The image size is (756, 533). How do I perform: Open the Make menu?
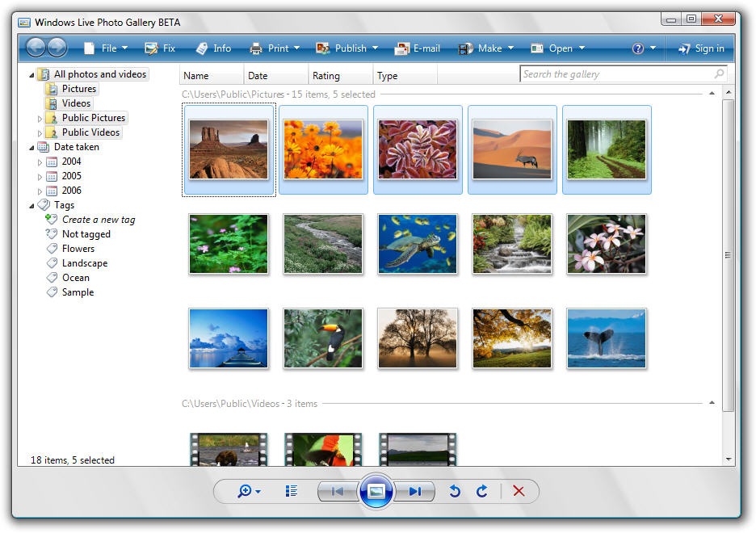[486, 48]
